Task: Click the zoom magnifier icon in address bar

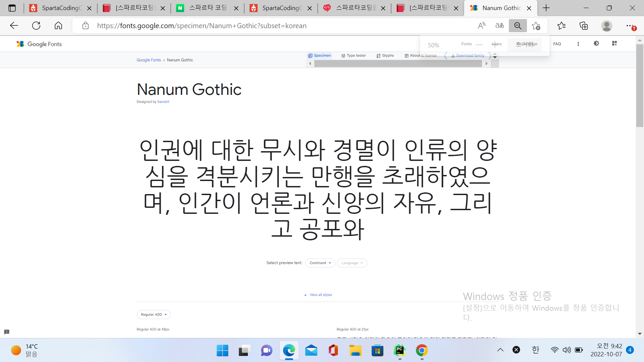Action: pyautogui.click(x=518, y=26)
